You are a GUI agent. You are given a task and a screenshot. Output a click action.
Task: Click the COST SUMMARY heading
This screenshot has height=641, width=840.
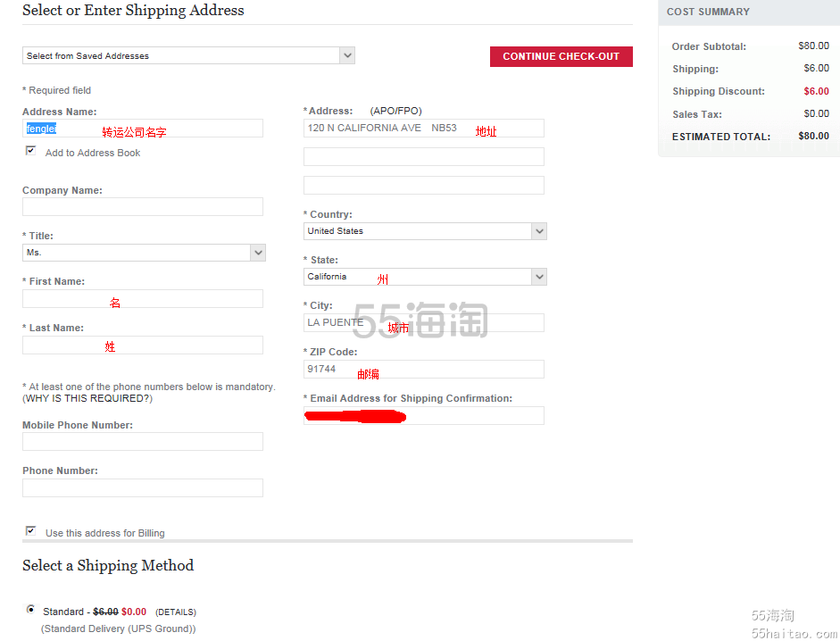click(x=708, y=12)
